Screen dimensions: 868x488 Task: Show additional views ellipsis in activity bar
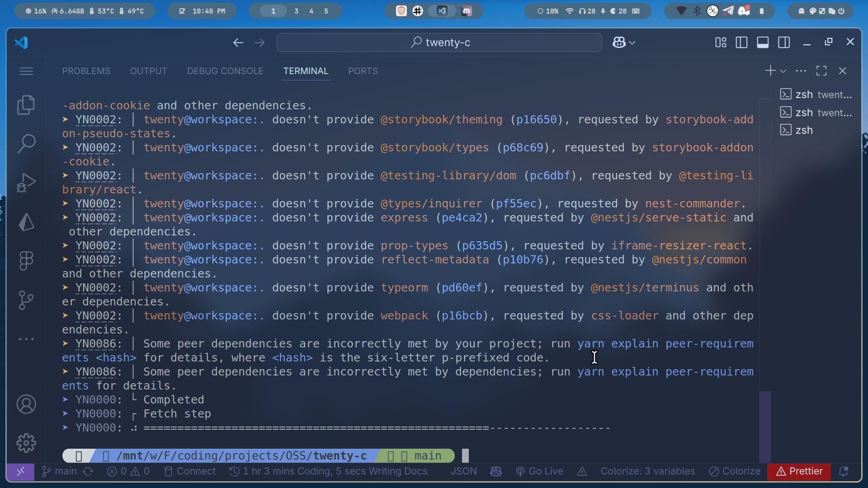tap(26, 339)
